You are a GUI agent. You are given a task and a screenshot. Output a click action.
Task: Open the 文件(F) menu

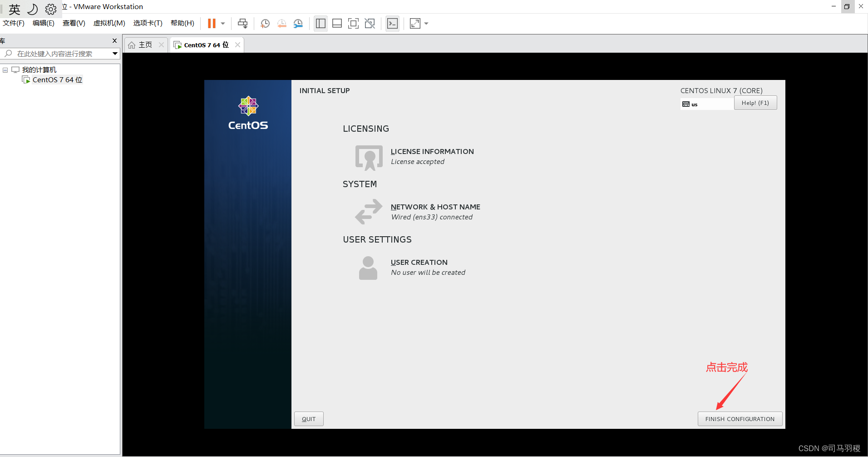(14, 23)
